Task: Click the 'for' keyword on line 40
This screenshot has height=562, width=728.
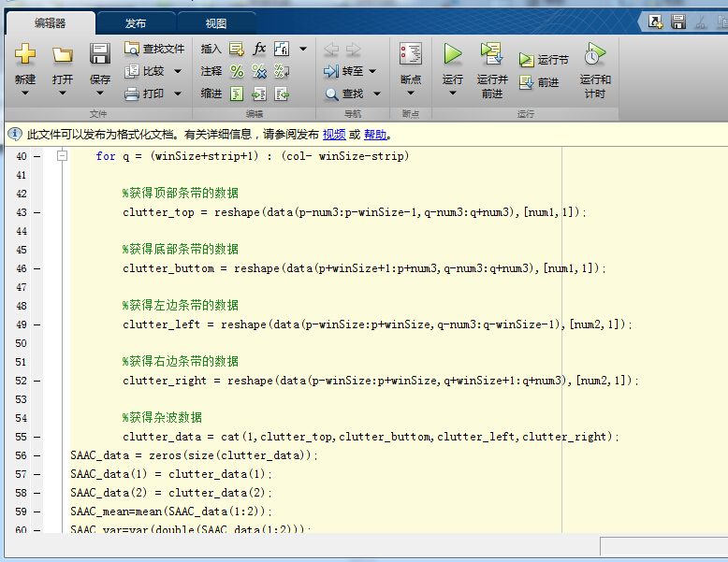Action: (x=106, y=156)
